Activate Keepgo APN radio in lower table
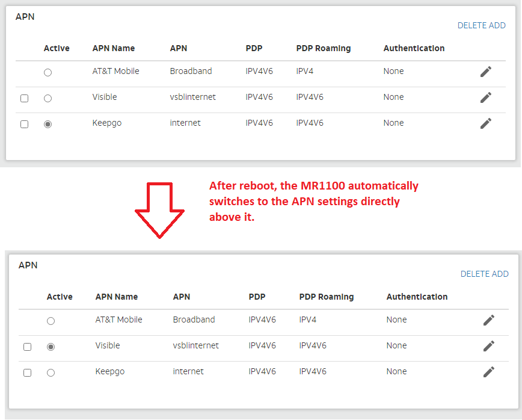The height and width of the screenshot is (420, 522). [x=51, y=372]
